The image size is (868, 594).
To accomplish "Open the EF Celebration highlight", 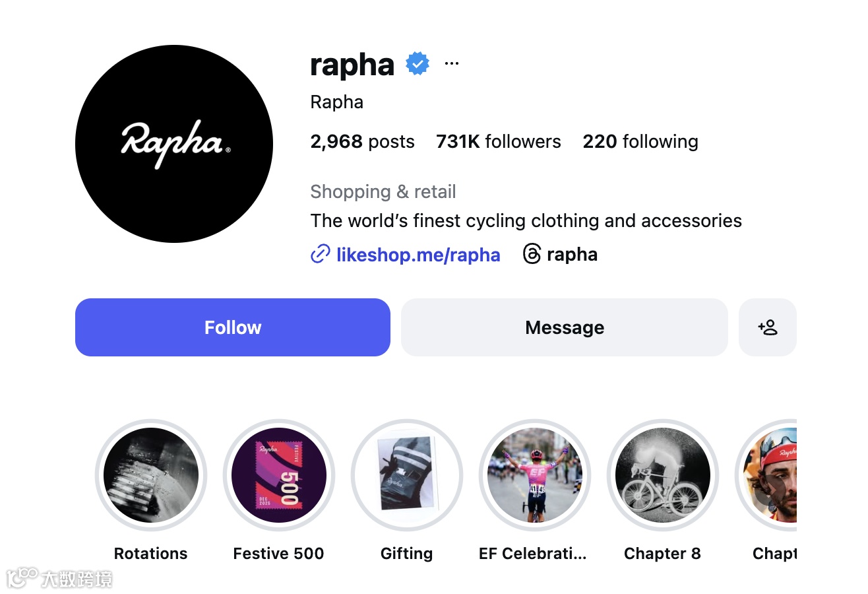I will pyautogui.click(x=535, y=475).
